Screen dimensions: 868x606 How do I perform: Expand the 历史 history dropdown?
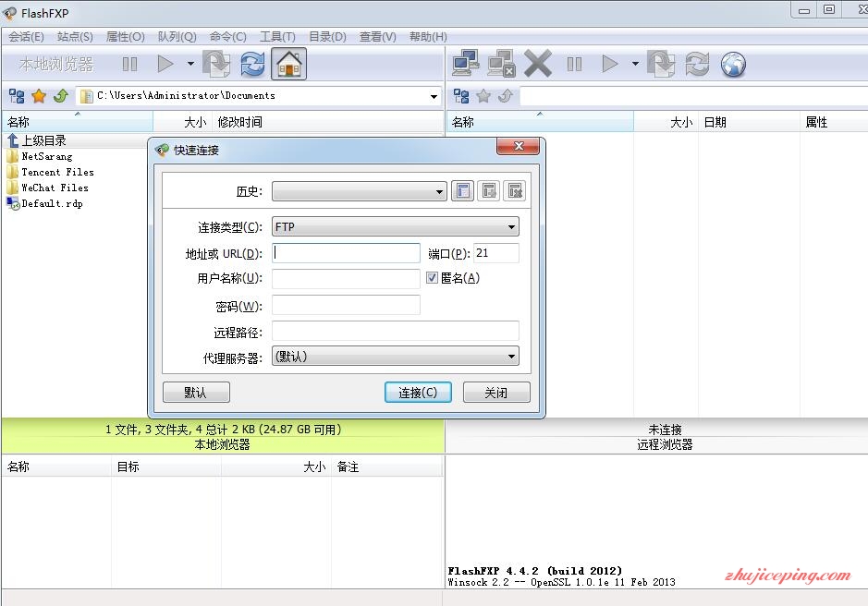439,191
